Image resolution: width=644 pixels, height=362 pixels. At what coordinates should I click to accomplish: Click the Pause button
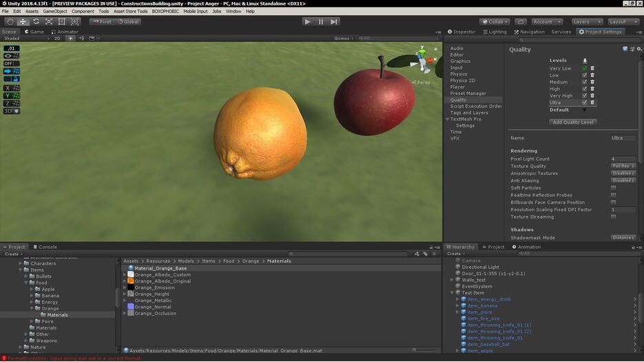point(321,21)
